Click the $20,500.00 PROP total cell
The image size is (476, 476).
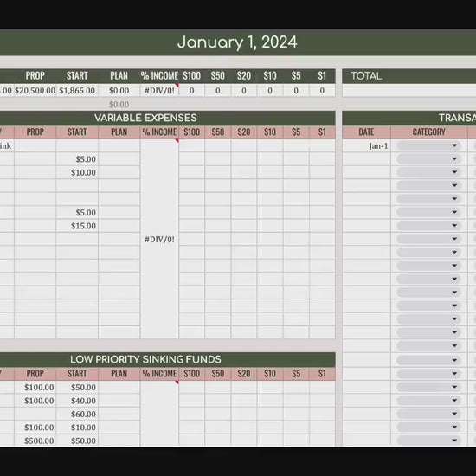click(x=35, y=91)
